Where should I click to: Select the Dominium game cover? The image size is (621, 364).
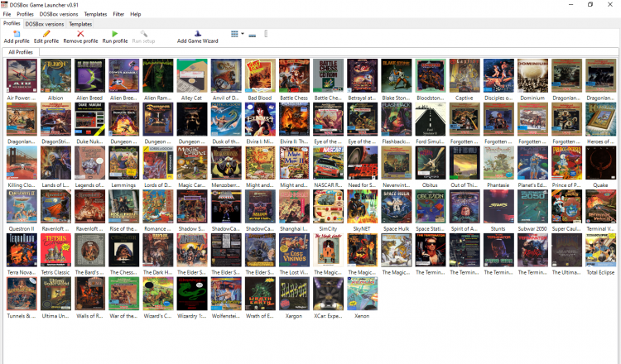532,75
